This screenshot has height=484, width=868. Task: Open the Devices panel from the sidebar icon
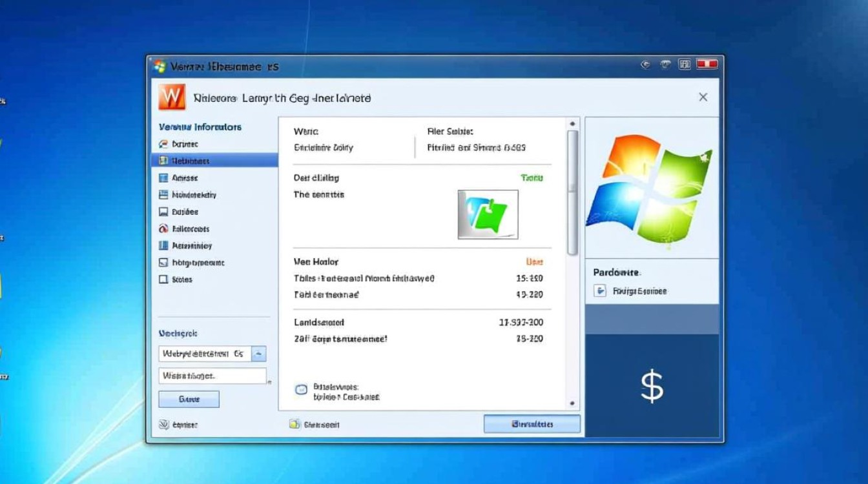(165, 212)
